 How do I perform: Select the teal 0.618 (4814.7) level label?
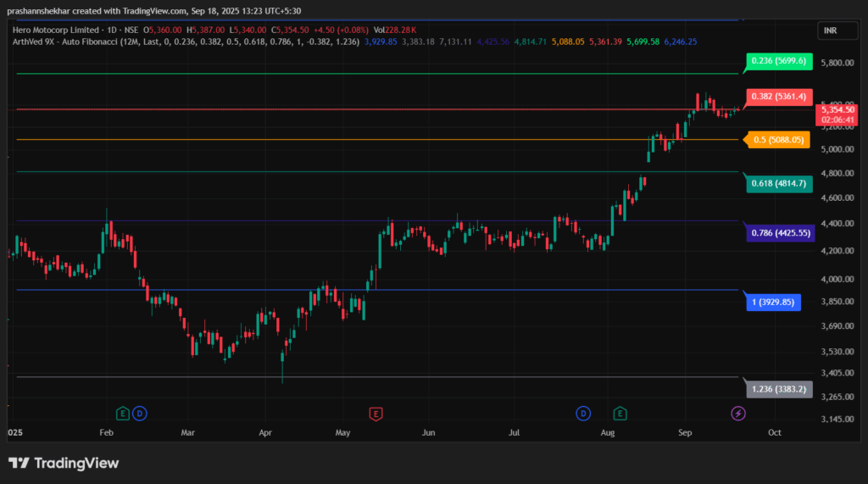[778, 183]
